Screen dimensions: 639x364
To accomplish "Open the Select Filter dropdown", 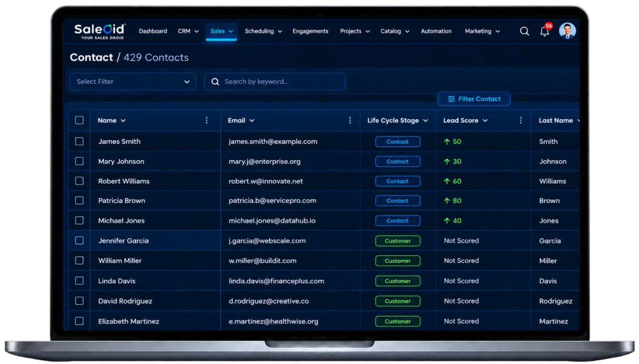I will point(133,82).
